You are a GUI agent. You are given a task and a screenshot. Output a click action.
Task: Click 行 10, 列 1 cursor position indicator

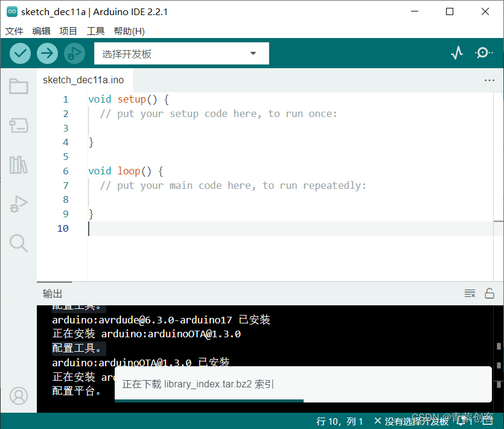[x=340, y=421]
